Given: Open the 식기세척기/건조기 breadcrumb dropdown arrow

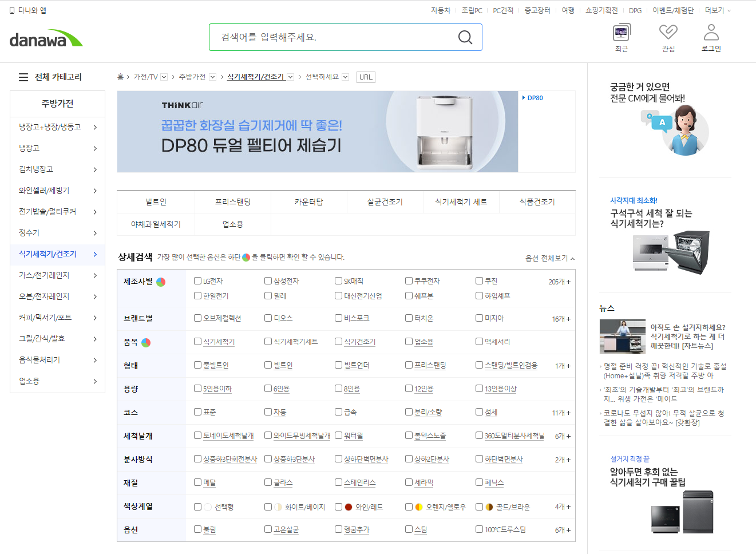Looking at the screenshot, I should [x=290, y=77].
